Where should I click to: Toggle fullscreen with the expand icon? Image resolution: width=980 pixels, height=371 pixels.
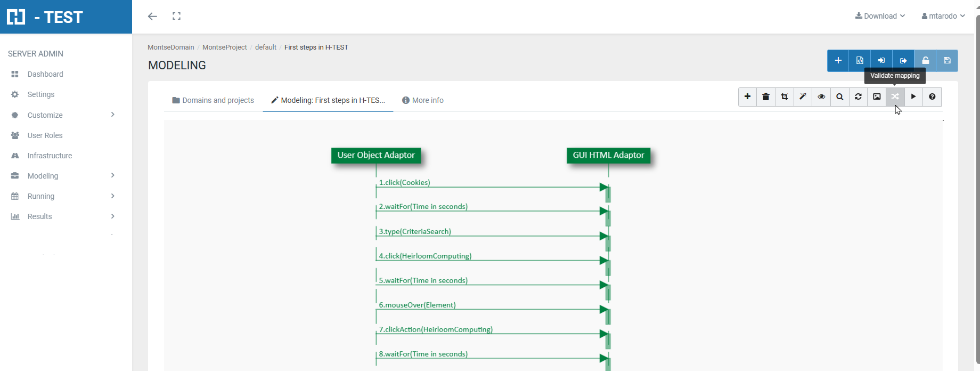coord(177,17)
